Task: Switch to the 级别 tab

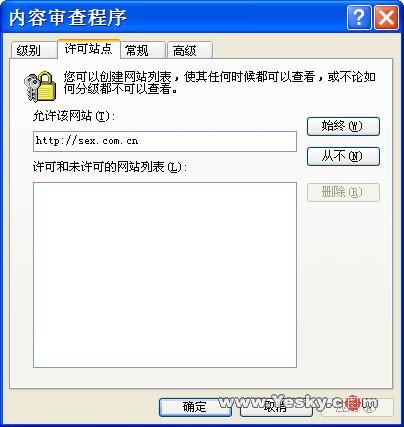Action: [x=33, y=50]
